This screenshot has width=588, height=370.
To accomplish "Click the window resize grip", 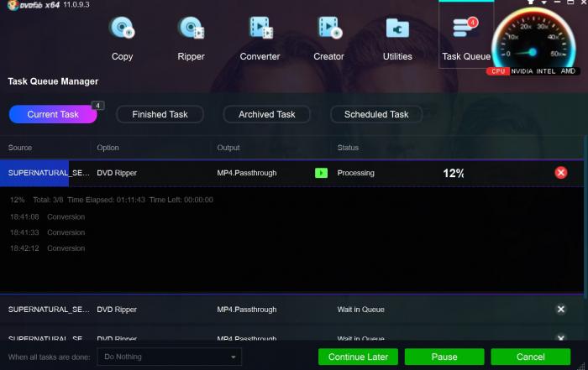I will click(x=582, y=366).
